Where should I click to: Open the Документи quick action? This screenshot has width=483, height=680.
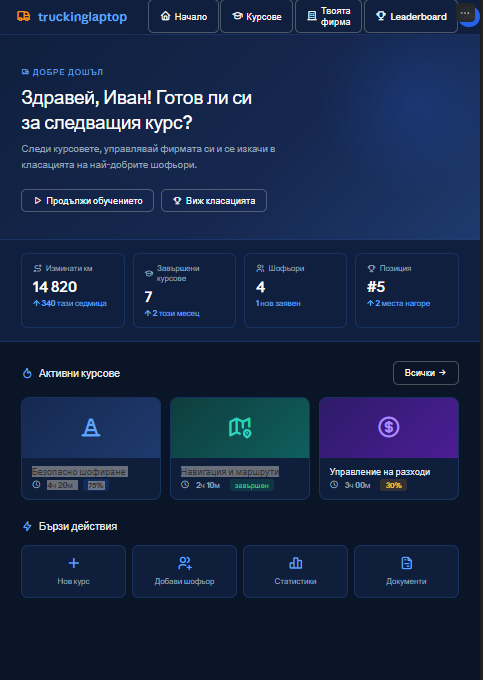coord(406,572)
